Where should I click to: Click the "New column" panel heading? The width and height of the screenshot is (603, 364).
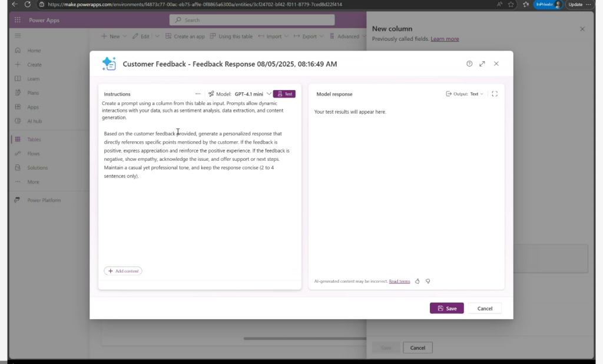tap(392, 29)
